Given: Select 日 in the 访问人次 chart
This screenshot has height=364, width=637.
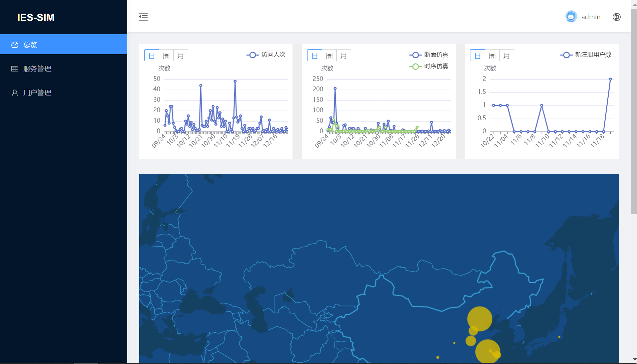Looking at the screenshot, I should 152,56.
